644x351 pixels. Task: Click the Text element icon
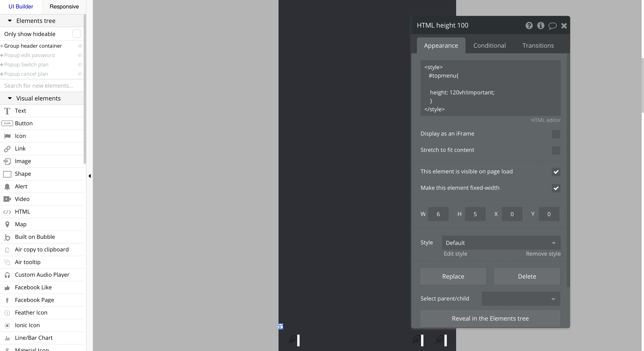7,111
